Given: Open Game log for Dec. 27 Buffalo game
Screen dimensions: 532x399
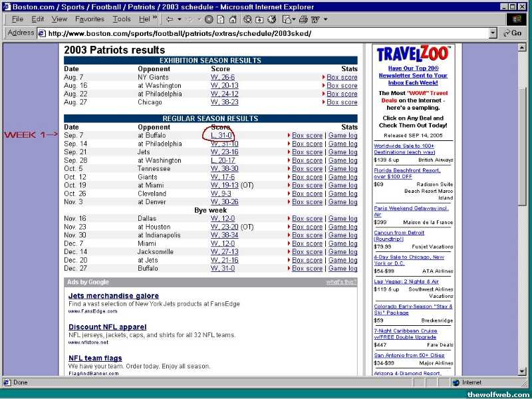Looking at the screenshot, I should coord(342,269).
